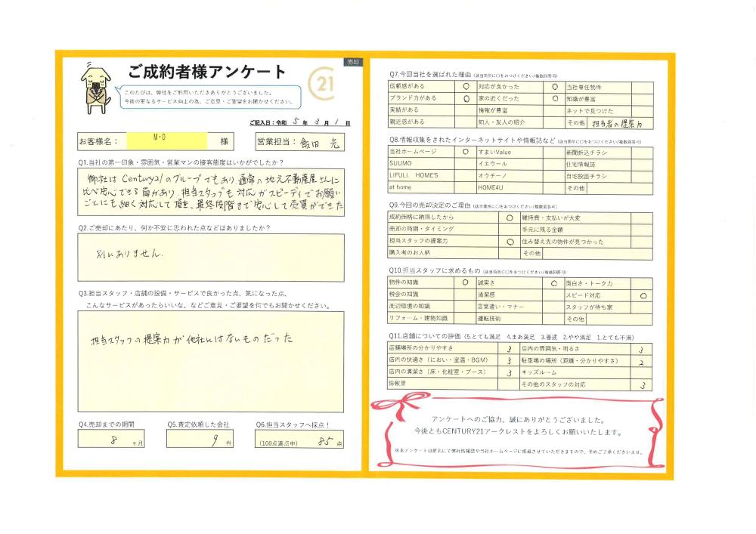Click the speech bubble greeting text
Image resolution: width=756 pixels, height=534 pixels.
[209, 97]
